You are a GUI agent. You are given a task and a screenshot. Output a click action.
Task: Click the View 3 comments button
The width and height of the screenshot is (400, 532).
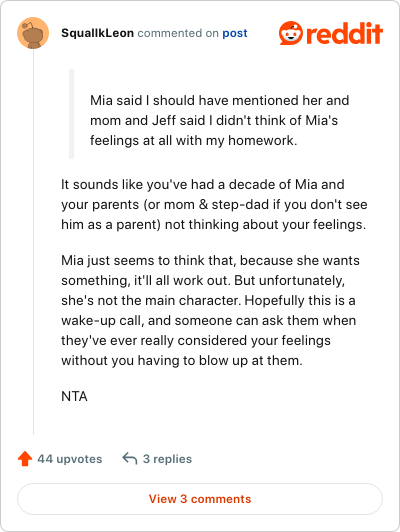point(200,499)
